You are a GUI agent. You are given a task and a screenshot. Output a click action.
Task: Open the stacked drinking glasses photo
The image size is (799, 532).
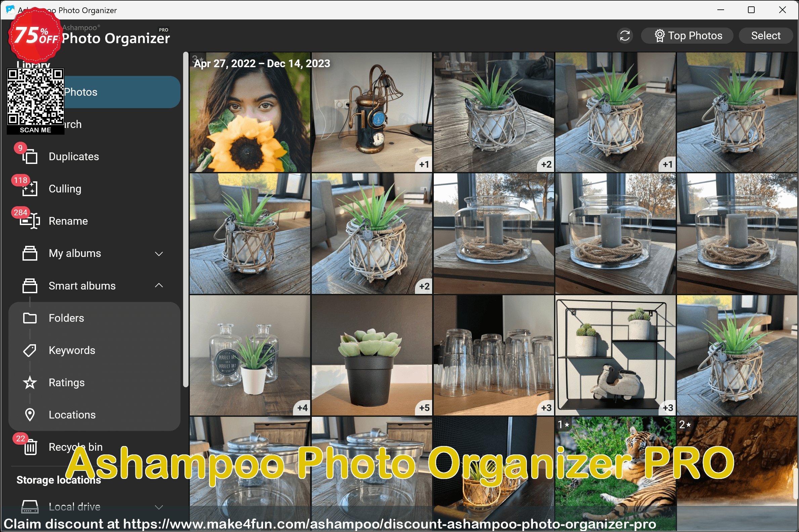[x=494, y=355]
